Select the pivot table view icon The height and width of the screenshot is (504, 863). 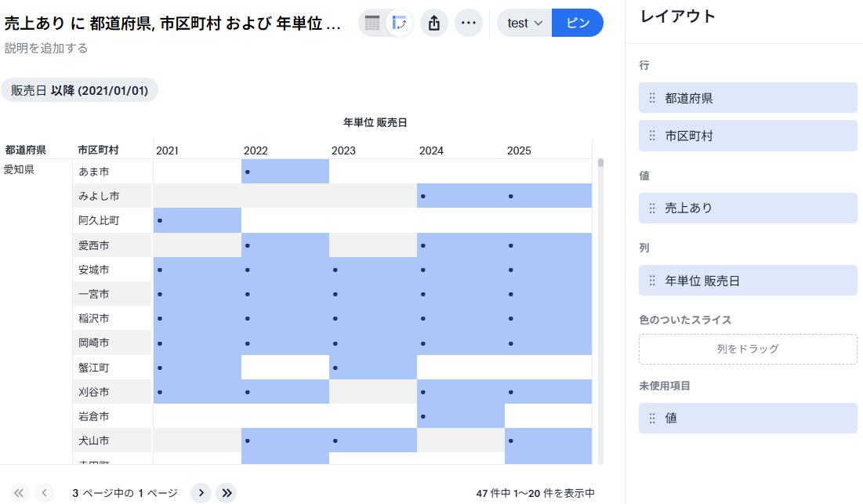point(401,24)
